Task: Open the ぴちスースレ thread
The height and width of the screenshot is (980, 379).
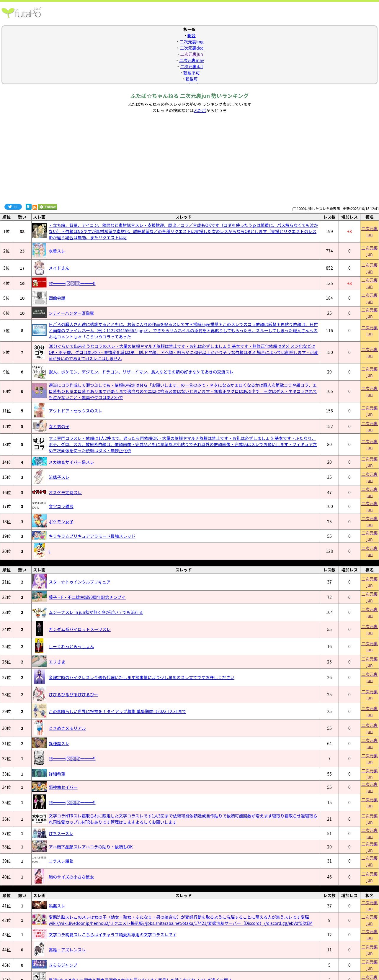Action: pos(61,834)
